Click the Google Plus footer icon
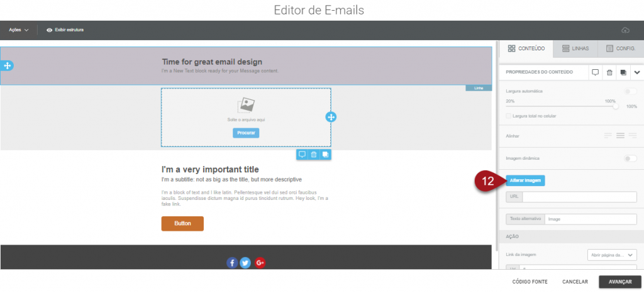Image resolution: width=644 pixels, height=293 pixels. point(260,263)
